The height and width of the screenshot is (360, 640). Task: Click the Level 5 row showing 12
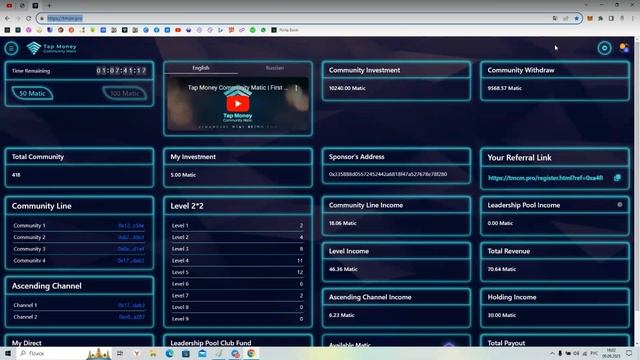(238, 272)
